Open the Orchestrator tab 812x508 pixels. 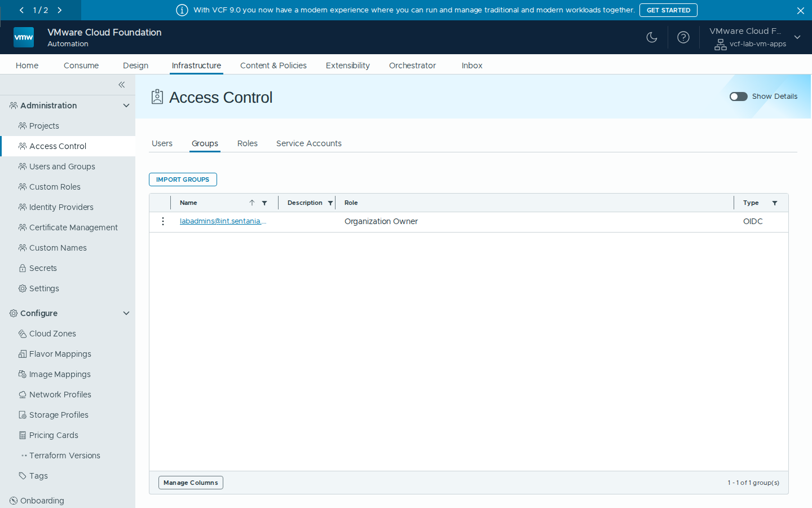413,65
